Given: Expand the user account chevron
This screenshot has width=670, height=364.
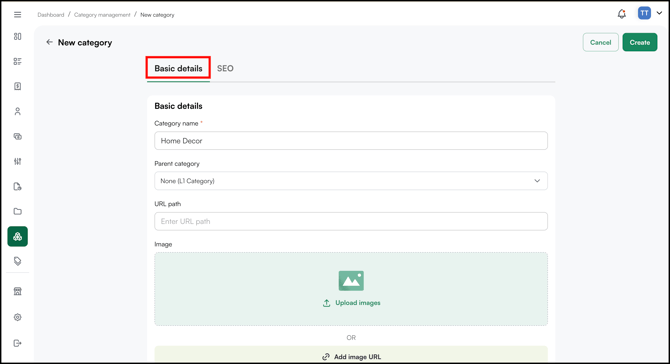Looking at the screenshot, I should (659, 13).
